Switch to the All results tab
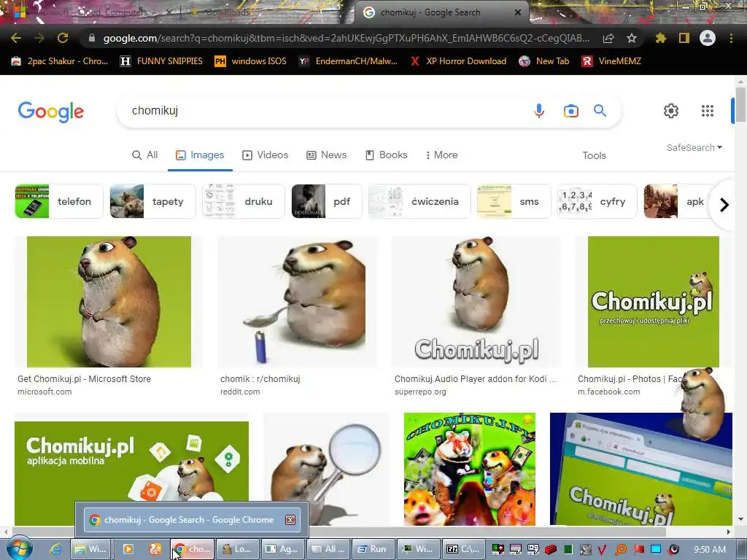Viewport: 747px width, 560px height. [x=145, y=155]
